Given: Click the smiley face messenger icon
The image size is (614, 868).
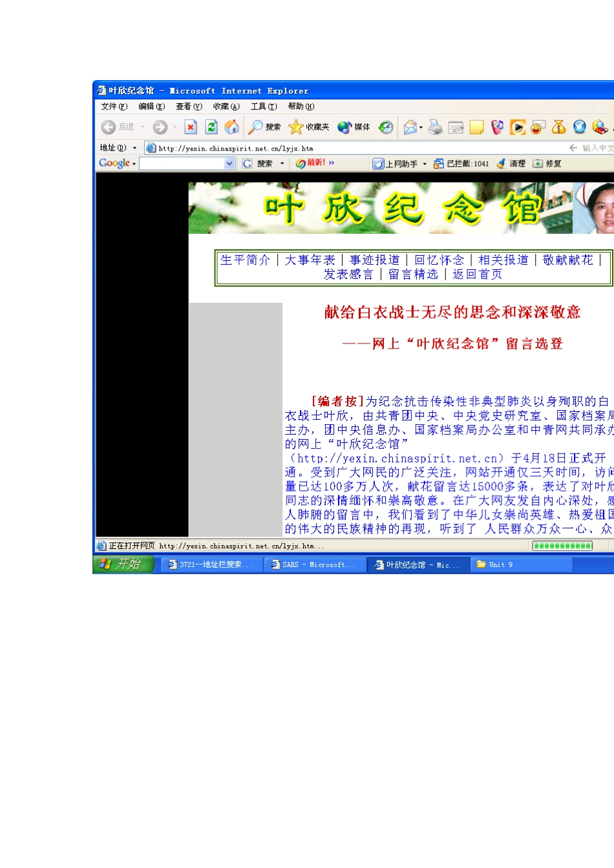Looking at the screenshot, I should pos(538,127).
